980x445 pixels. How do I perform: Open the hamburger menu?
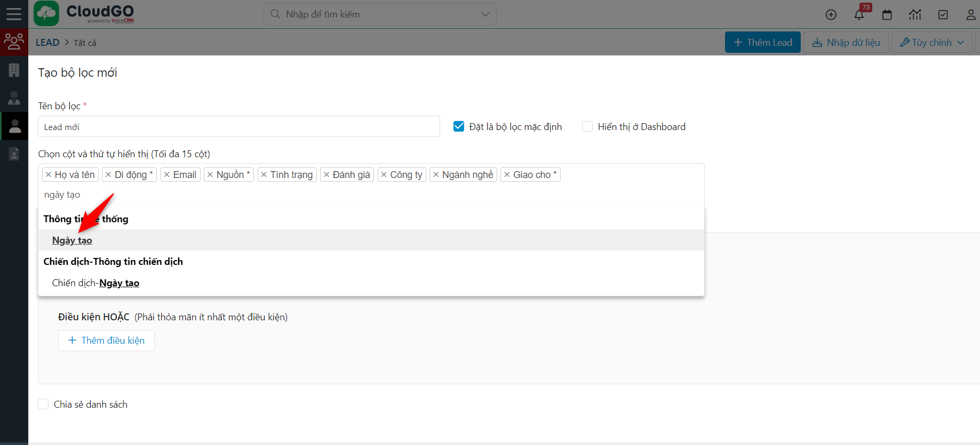coord(14,14)
